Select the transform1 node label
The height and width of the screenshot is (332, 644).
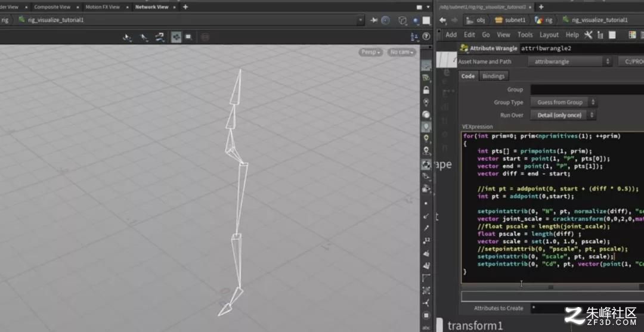pos(475,326)
